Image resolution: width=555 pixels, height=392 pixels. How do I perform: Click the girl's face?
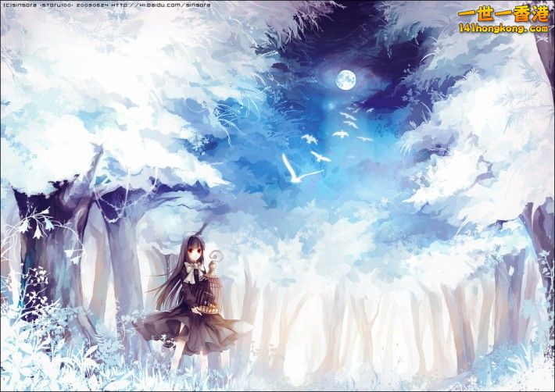pyautogui.click(x=194, y=252)
